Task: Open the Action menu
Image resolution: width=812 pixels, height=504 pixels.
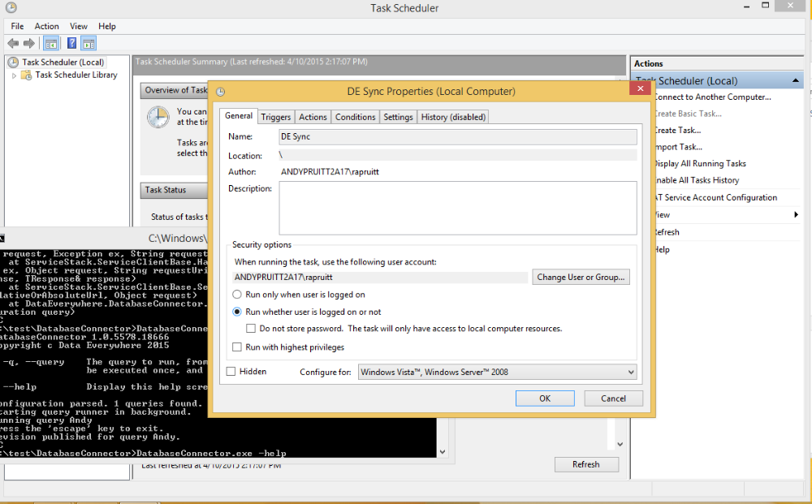Action: 46,26
